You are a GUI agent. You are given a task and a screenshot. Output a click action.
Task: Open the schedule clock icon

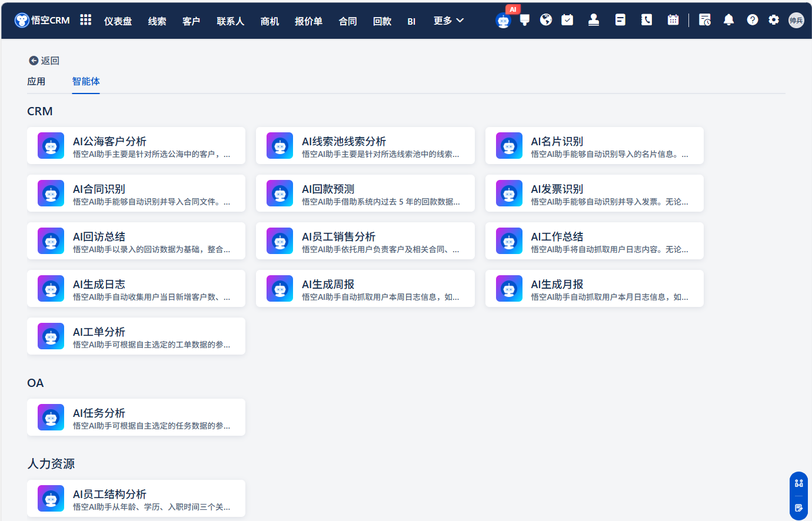(705, 20)
